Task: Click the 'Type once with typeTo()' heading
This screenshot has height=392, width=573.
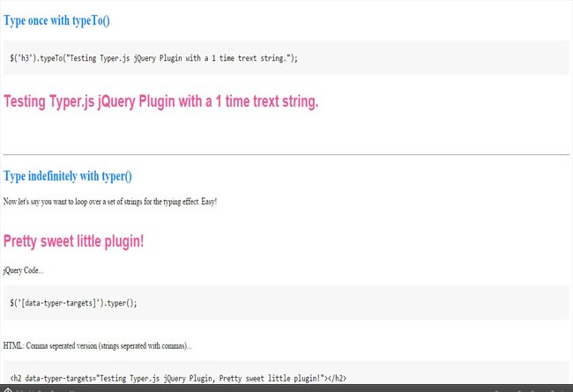Action: (56, 20)
